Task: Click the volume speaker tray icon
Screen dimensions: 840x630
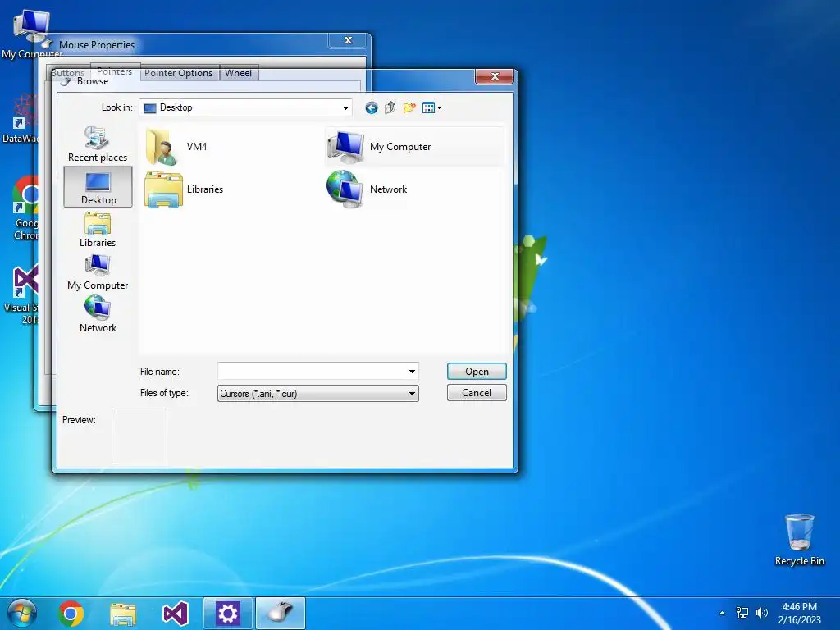Action: 761,612
